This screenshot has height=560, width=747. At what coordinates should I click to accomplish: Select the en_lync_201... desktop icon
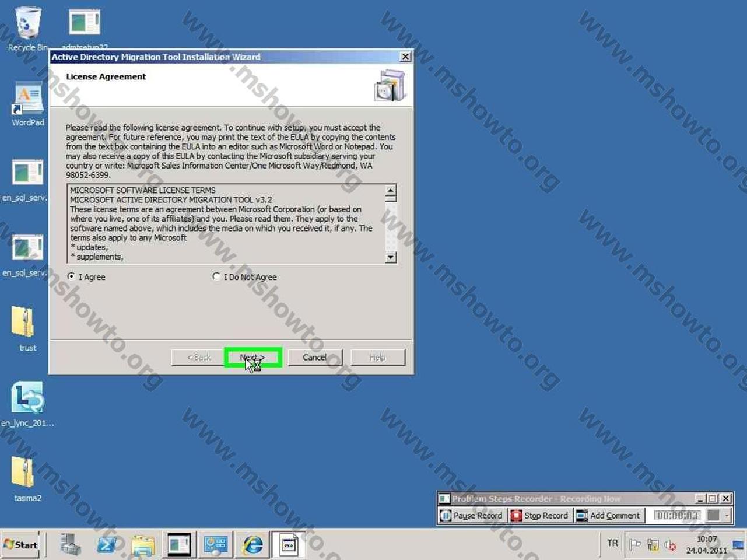tap(27, 404)
